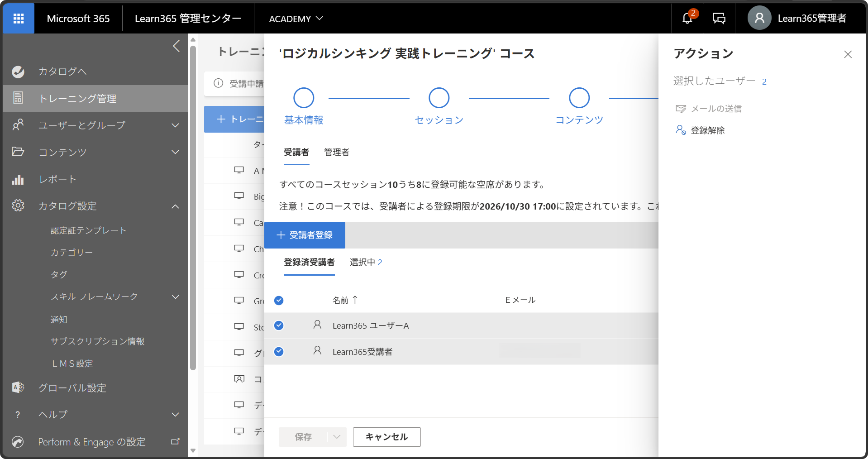Toggle the select-all checkbox in header row
The height and width of the screenshot is (459, 868).
click(279, 300)
